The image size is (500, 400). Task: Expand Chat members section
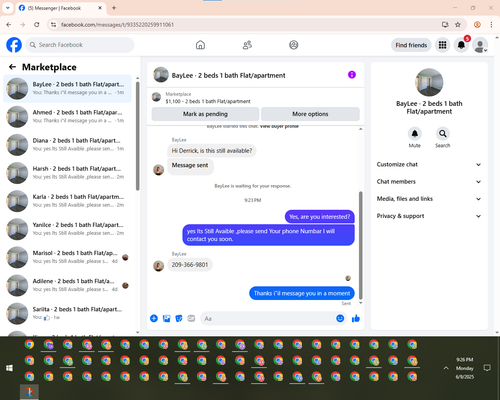coord(429,182)
